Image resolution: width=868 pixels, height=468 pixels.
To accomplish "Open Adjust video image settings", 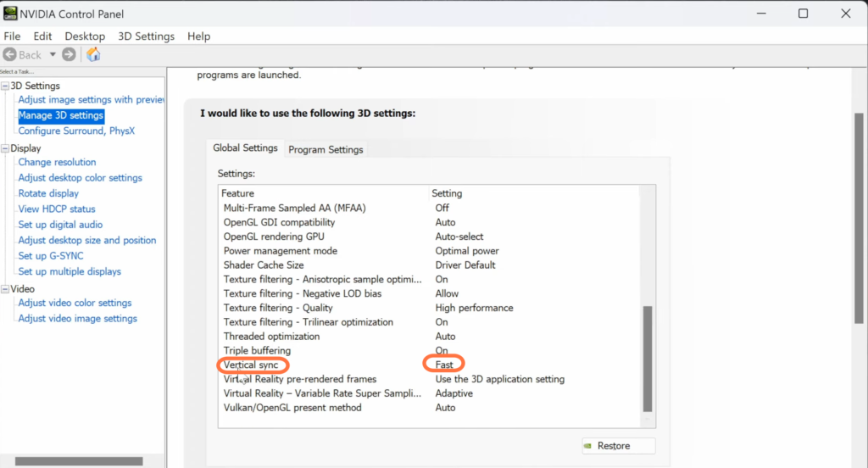I will coord(77,319).
